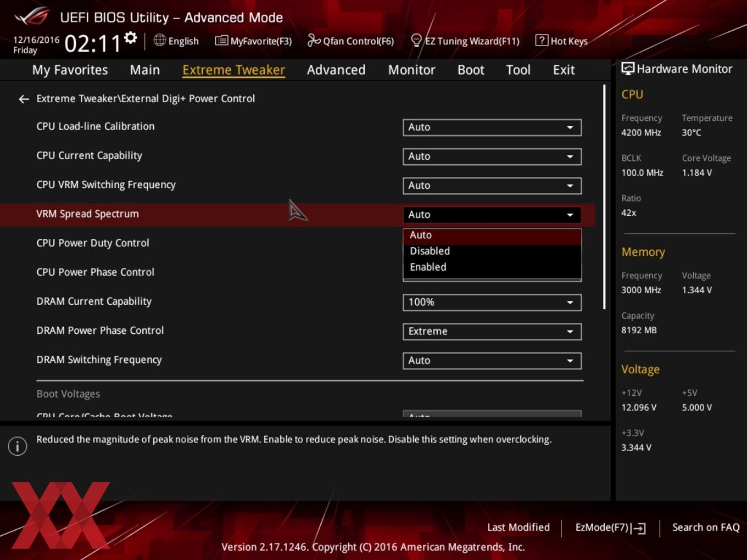747x560 pixels.
Task: Open DRAM Current Capability 100% dropdown
Action: 492,302
